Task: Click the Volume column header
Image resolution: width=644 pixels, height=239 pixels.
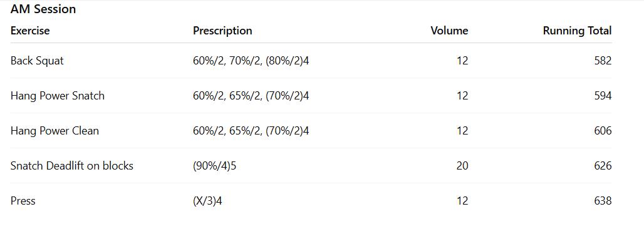Action: click(449, 31)
